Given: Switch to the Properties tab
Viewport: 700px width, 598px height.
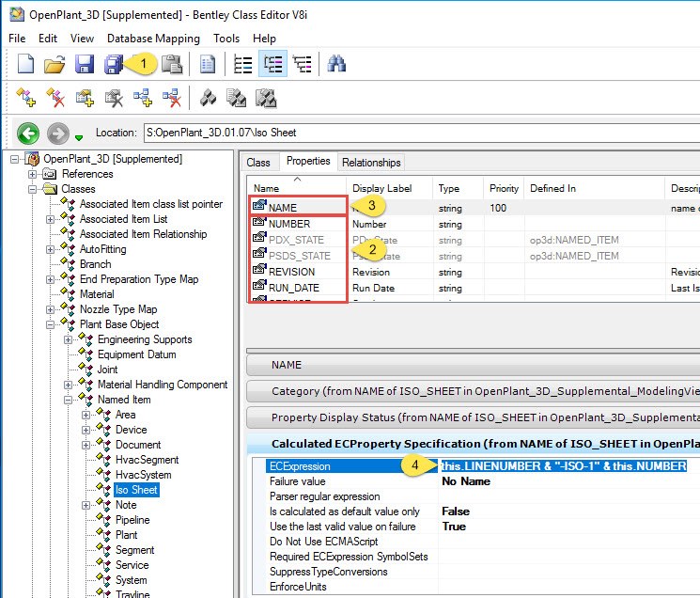Looking at the screenshot, I should tap(308, 161).
